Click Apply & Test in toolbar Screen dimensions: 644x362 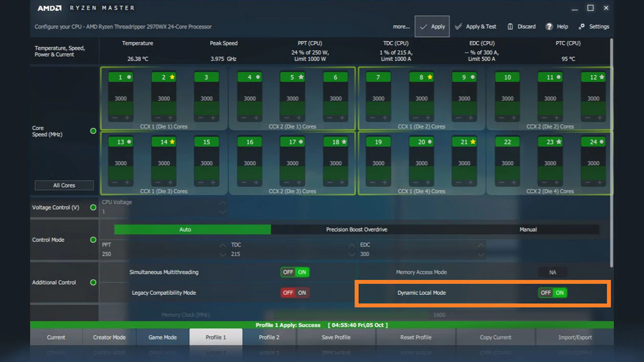pyautogui.click(x=475, y=27)
